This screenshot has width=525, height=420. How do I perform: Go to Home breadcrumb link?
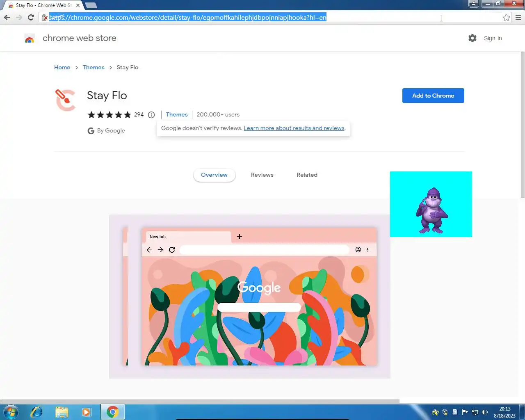[x=62, y=67]
